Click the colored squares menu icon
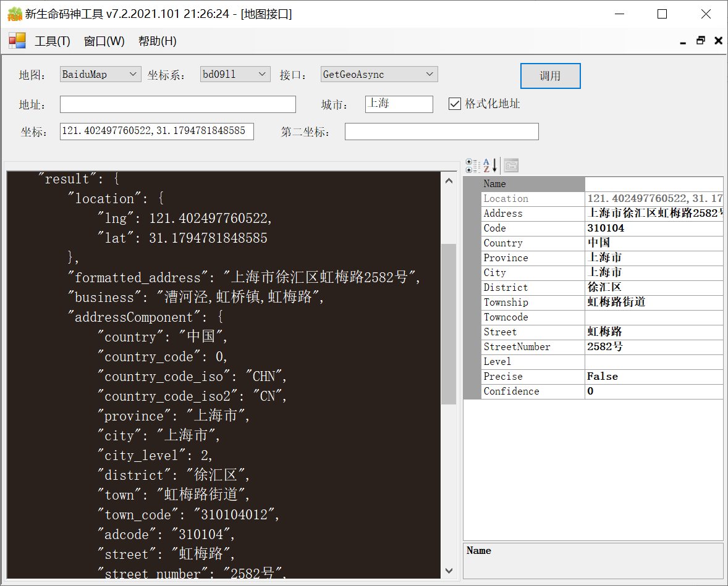Screen dimensions: 728x586 pyautogui.click(x=17, y=41)
